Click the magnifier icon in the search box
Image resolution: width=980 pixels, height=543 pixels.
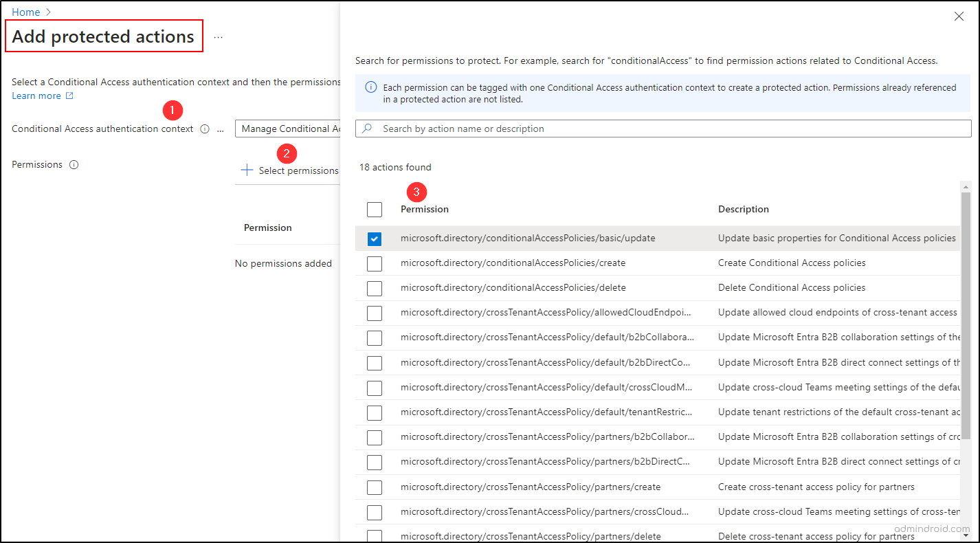tap(368, 129)
